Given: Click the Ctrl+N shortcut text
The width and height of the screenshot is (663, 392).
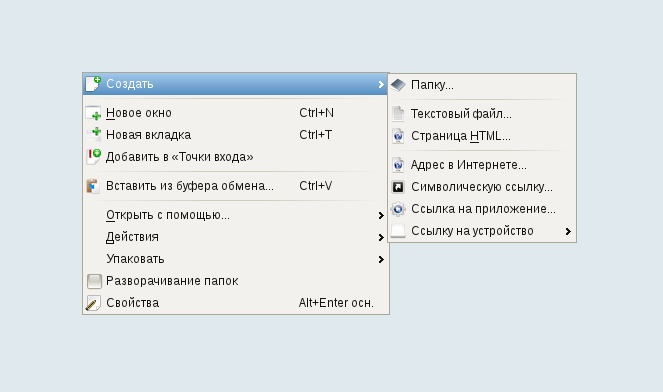Looking at the screenshot, I should pyautogui.click(x=316, y=113).
